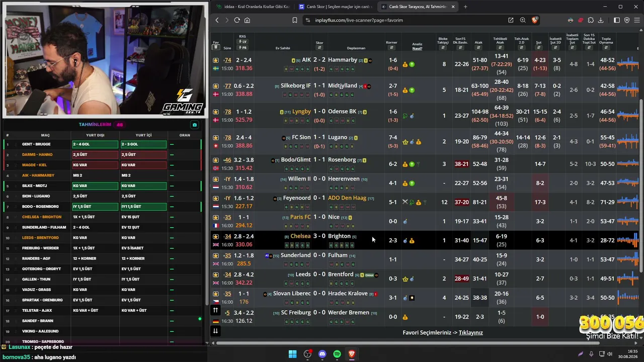Toggle favorite star for Bodo/Glimt - Rosenborg
Screen dimensions: 644x362
(216, 160)
